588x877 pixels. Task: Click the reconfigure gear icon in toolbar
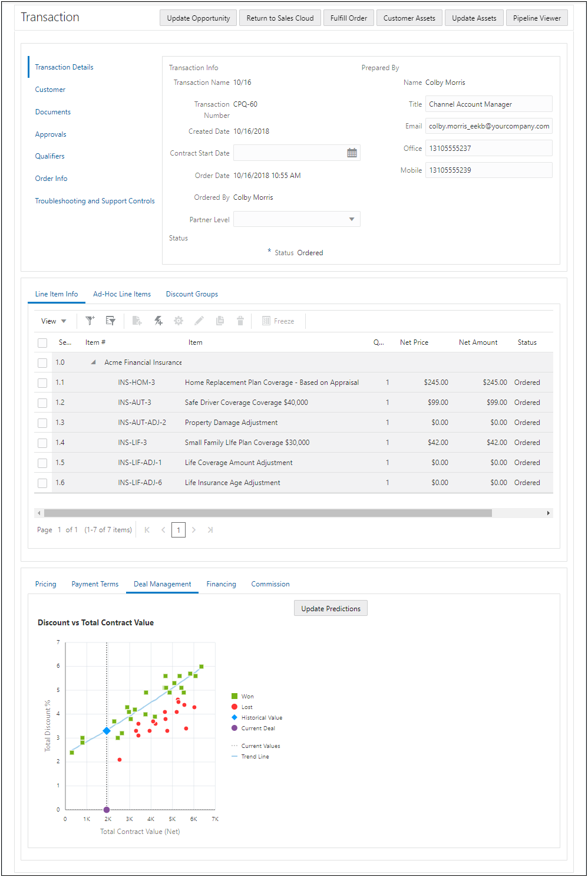179,321
